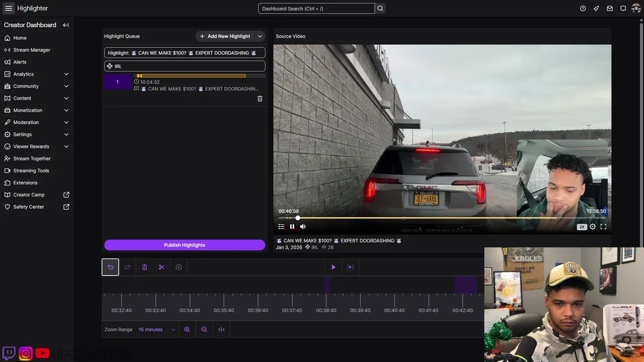Click the center timeline on playhead icon

(x=221, y=329)
